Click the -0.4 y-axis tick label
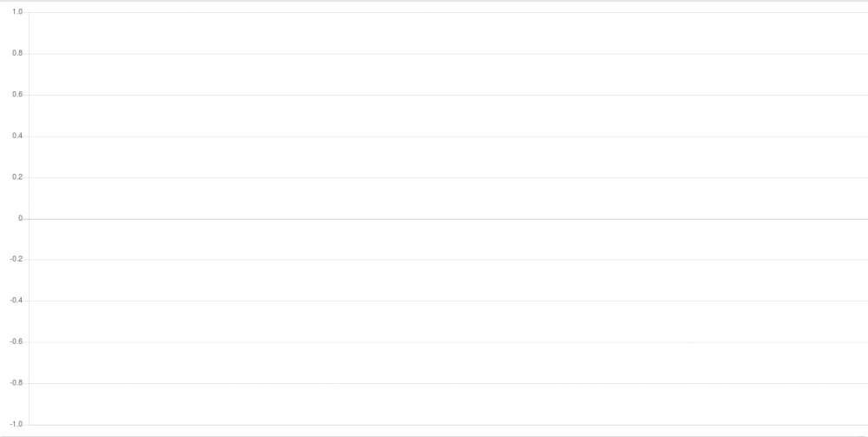The width and height of the screenshot is (868, 437). click(16, 301)
